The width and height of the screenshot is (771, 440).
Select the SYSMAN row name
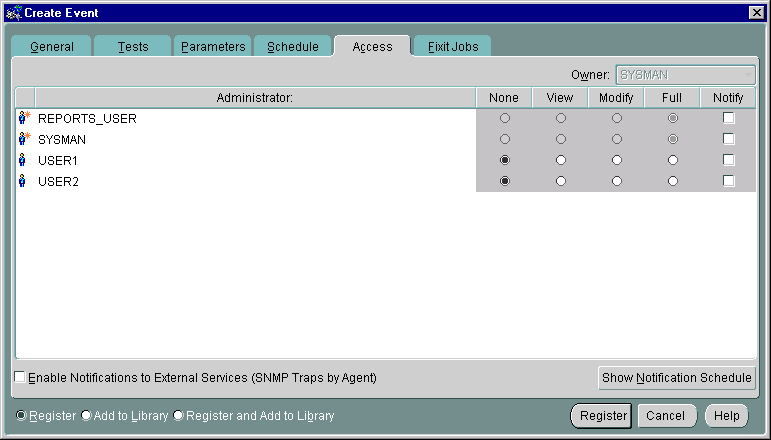62,140
